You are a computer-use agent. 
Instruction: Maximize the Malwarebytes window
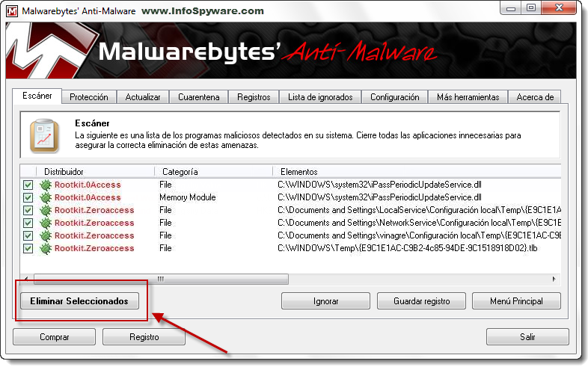coord(531,8)
